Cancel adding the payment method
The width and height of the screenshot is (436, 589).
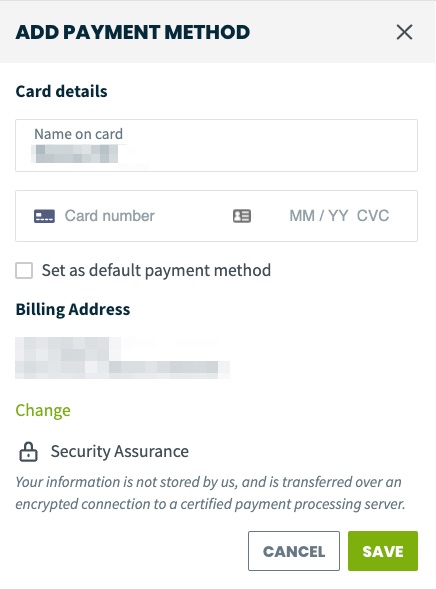coord(294,551)
